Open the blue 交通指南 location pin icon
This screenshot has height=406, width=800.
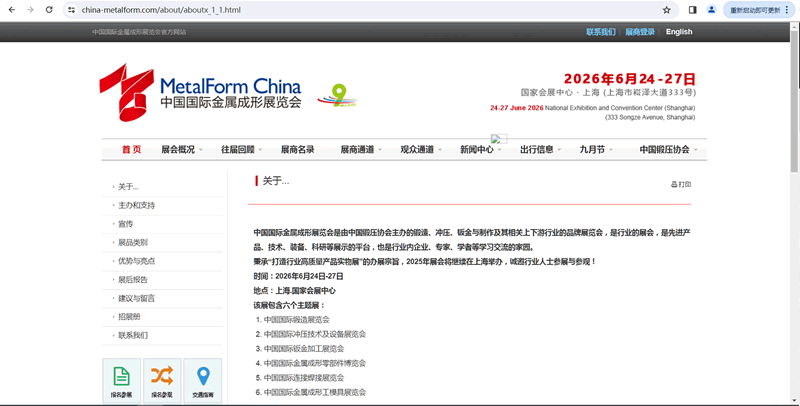pyautogui.click(x=204, y=378)
